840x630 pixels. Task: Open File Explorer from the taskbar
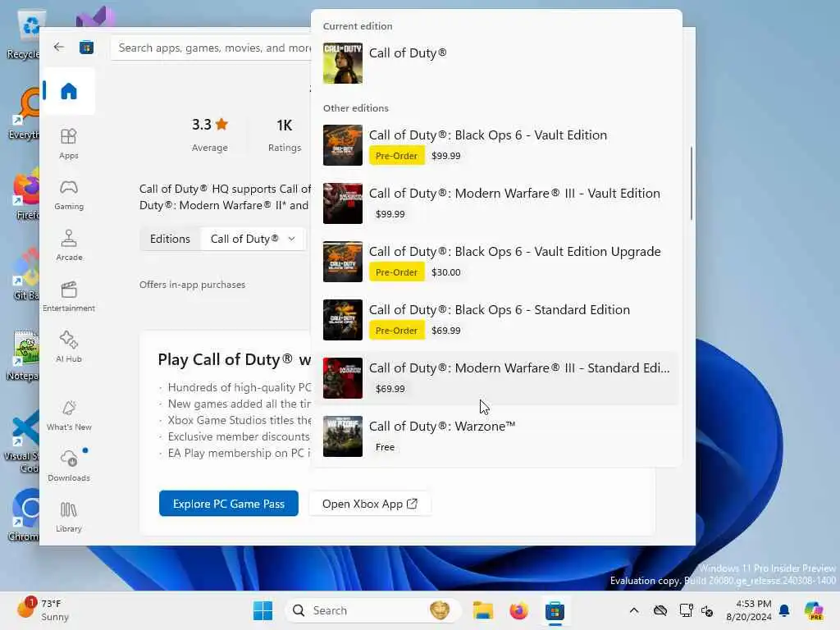coord(482,610)
